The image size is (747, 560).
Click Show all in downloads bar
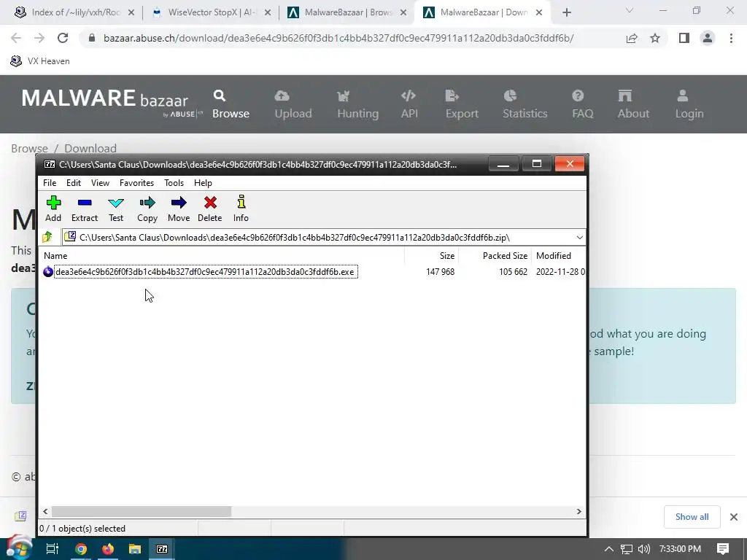point(692,517)
